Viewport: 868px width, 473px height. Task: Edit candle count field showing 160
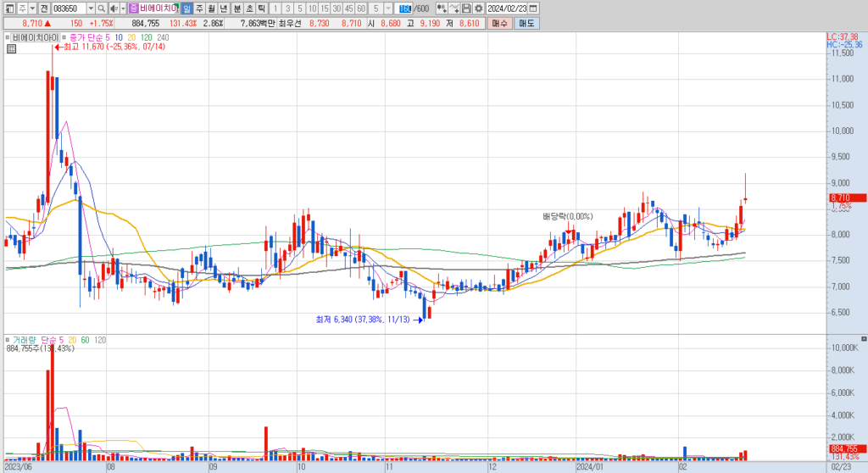point(404,8)
